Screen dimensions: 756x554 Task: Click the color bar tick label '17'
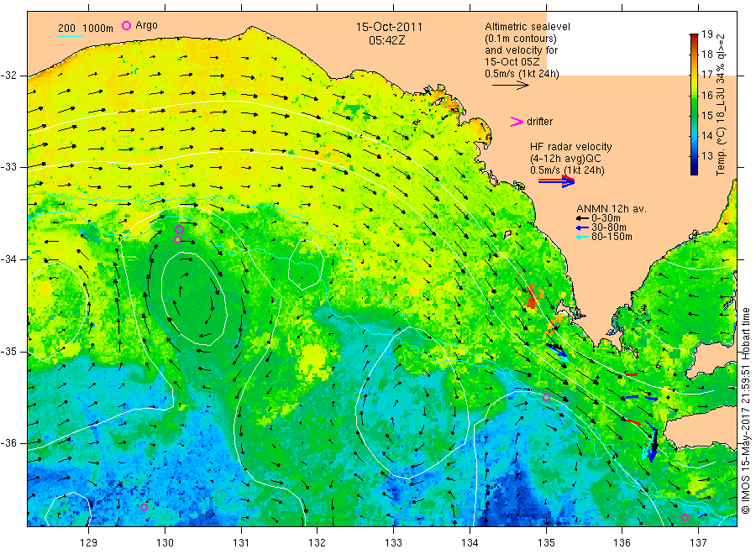click(x=706, y=75)
